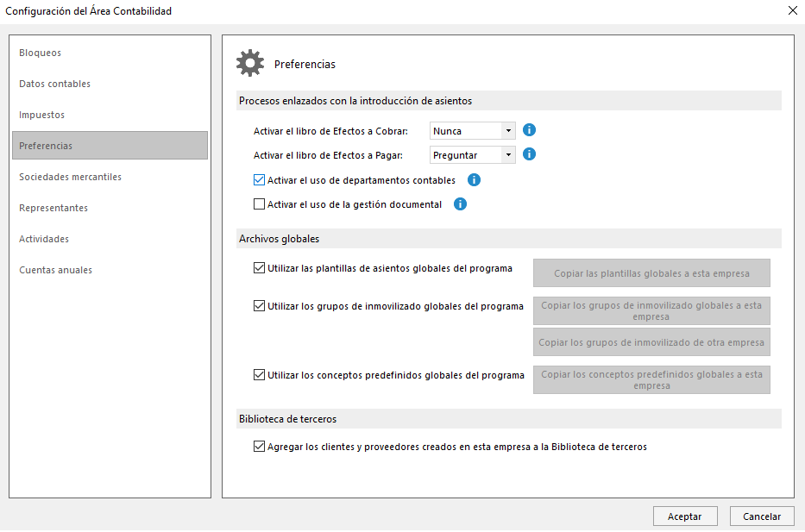The height and width of the screenshot is (532, 805).
Task: Open the Bloqueos section
Action: [110, 53]
